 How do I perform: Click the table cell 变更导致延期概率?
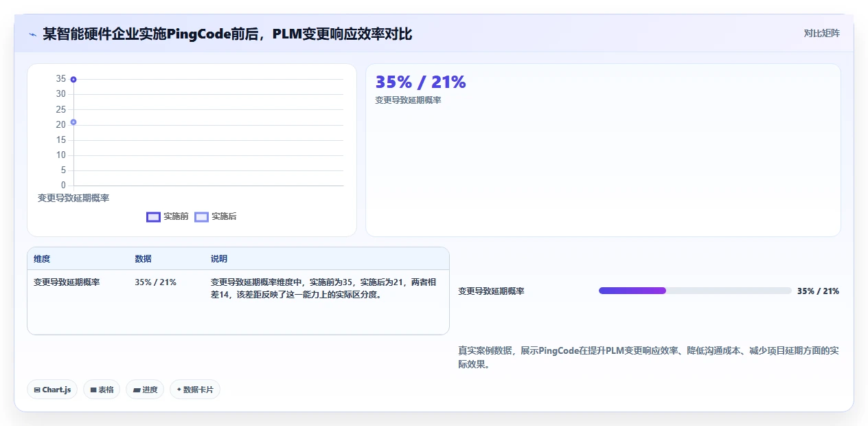point(67,282)
